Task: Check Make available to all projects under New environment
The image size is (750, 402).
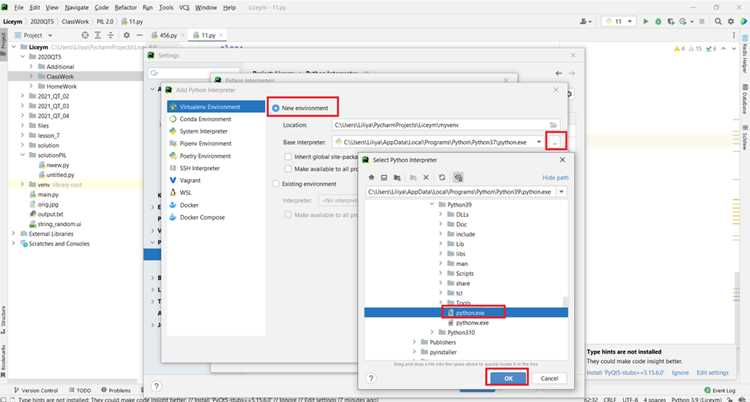Action: pos(288,169)
